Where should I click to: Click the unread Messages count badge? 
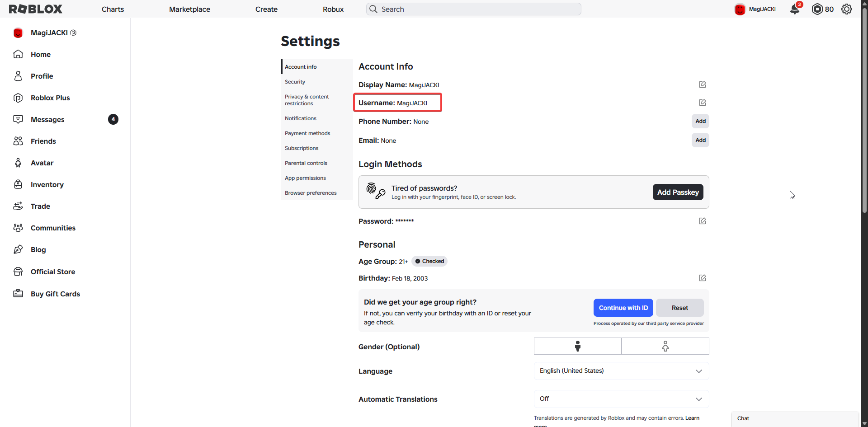pyautogui.click(x=113, y=119)
